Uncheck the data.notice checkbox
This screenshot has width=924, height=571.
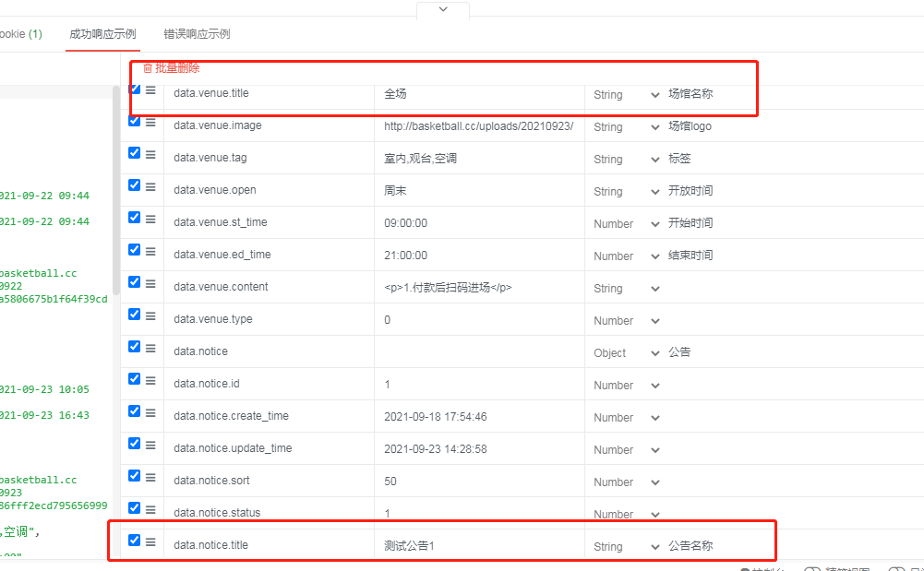pos(135,347)
